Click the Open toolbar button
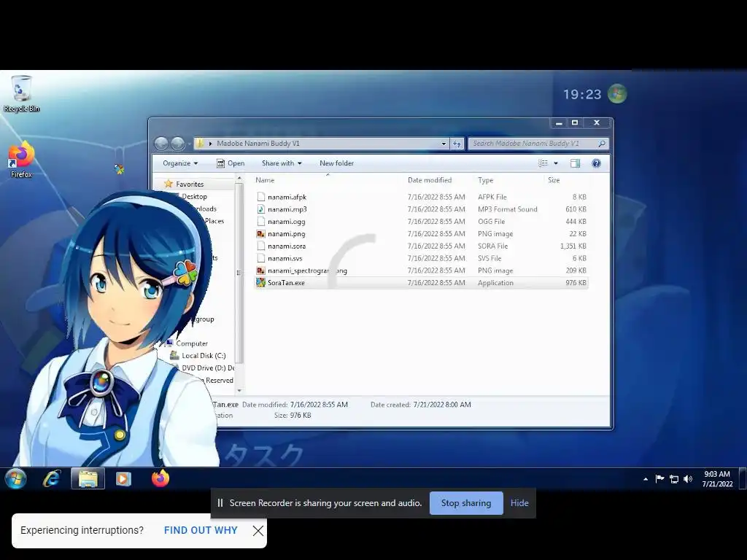This screenshot has width=747, height=560. click(231, 163)
